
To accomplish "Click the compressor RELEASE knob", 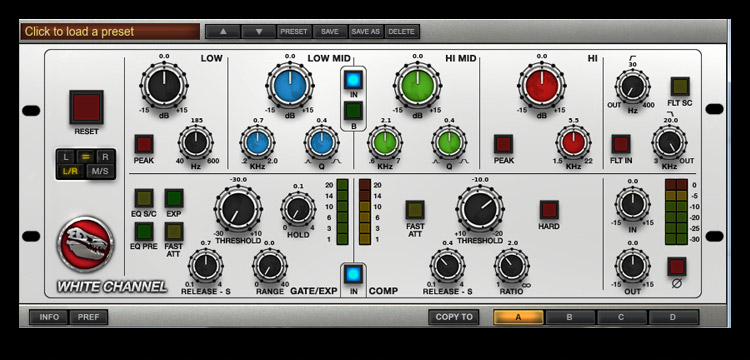I will pos(447,266).
